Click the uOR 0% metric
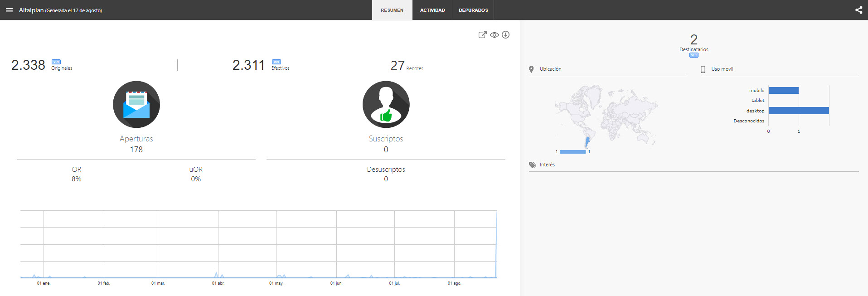The image size is (868, 296). 196,174
